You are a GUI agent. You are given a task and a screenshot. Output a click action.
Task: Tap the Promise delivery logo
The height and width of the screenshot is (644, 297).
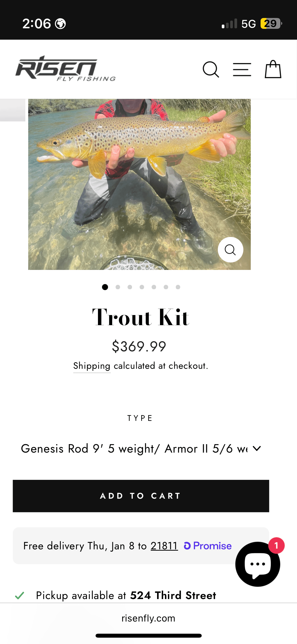coord(208,546)
